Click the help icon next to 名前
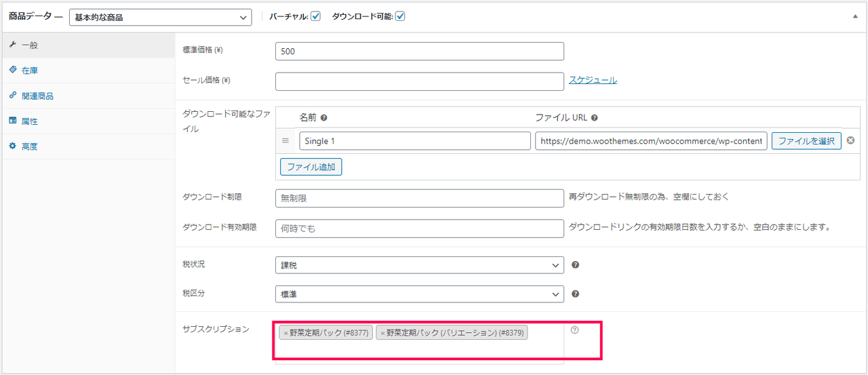The image size is (868, 375). coord(323,117)
